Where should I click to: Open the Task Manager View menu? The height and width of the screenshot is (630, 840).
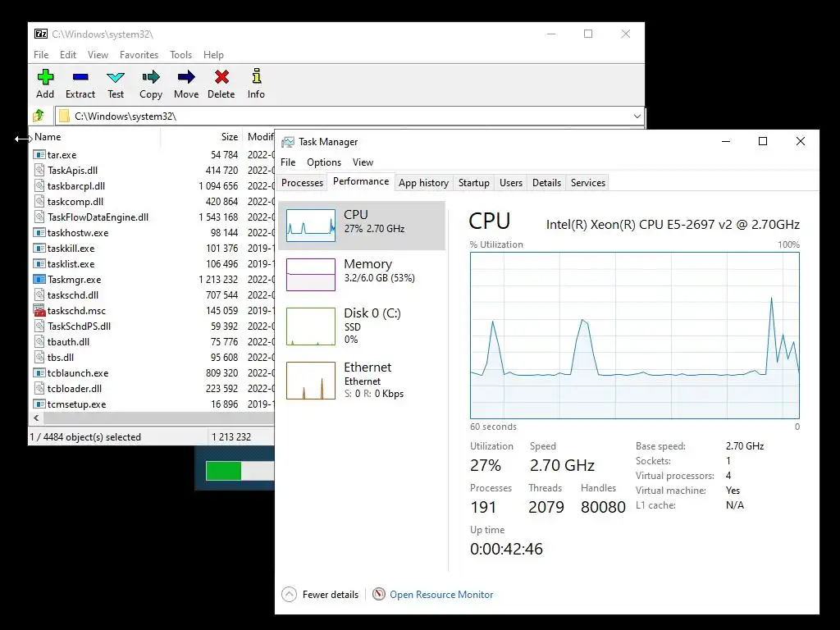[363, 162]
